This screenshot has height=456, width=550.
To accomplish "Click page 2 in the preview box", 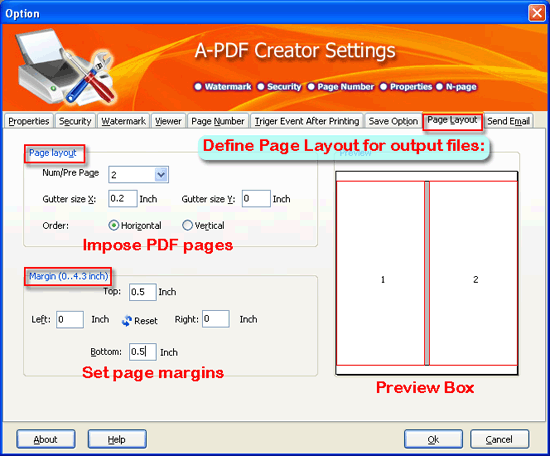I will pyautogui.click(x=473, y=273).
